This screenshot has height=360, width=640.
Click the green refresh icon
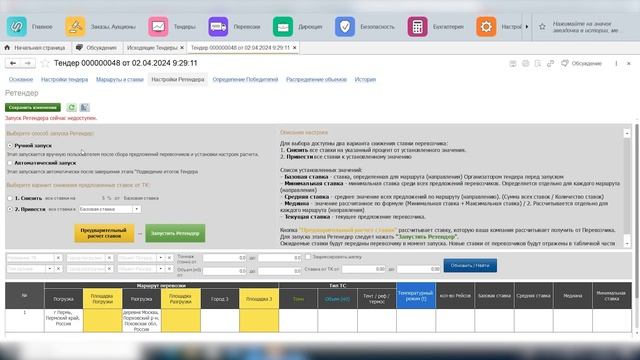tap(71, 107)
